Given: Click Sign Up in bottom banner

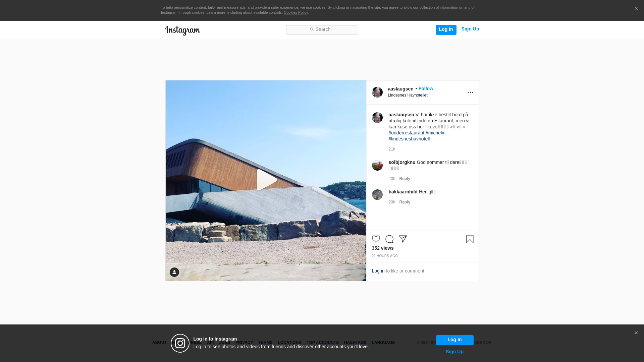Looking at the screenshot, I should coord(454,352).
